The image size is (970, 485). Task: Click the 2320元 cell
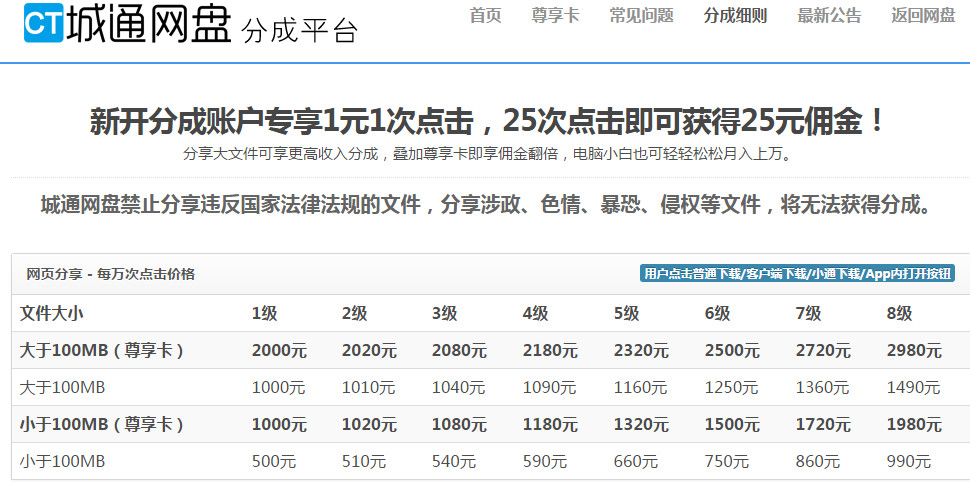642,351
